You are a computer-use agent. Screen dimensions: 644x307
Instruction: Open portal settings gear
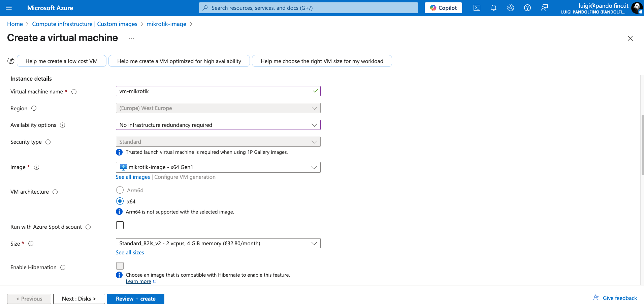click(510, 8)
